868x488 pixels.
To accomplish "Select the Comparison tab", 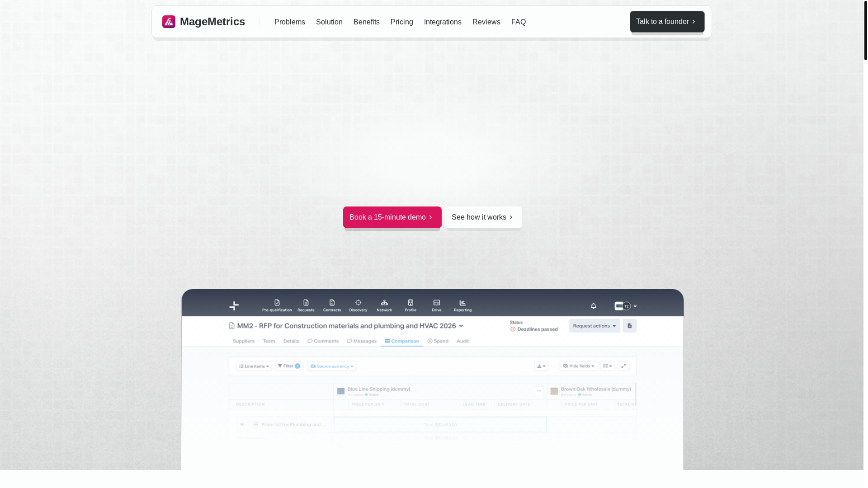I will (x=402, y=341).
